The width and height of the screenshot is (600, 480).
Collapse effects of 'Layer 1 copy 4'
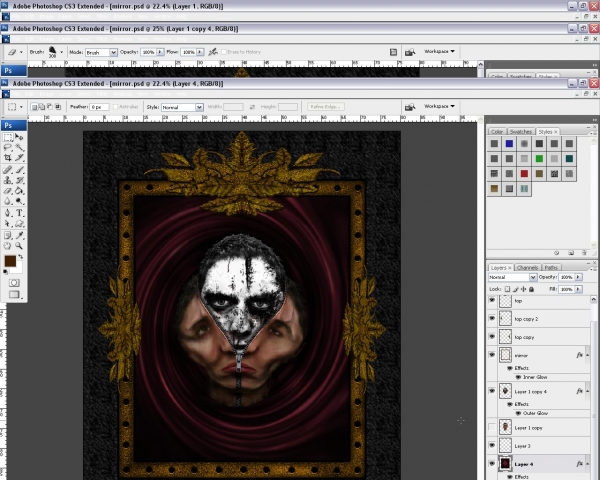[x=587, y=391]
